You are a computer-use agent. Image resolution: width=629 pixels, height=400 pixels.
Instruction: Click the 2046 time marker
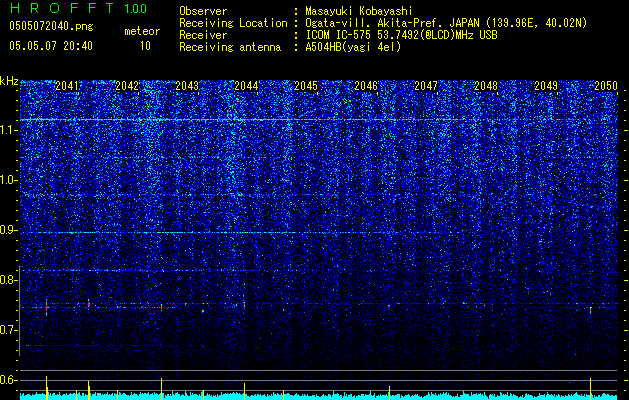[366, 86]
